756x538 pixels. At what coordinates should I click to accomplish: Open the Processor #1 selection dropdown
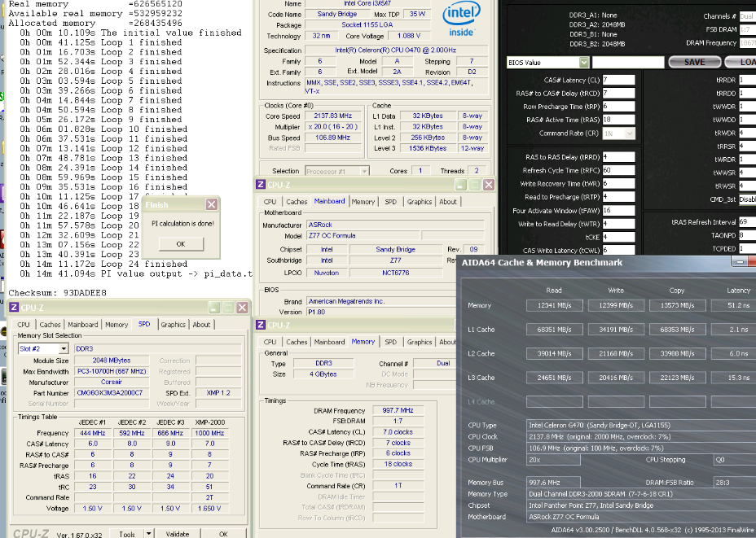pos(364,171)
